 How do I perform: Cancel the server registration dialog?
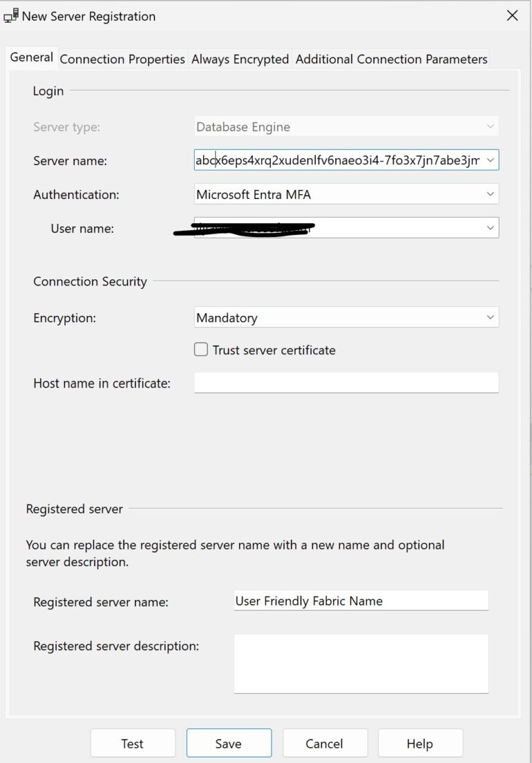click(325, 743)
